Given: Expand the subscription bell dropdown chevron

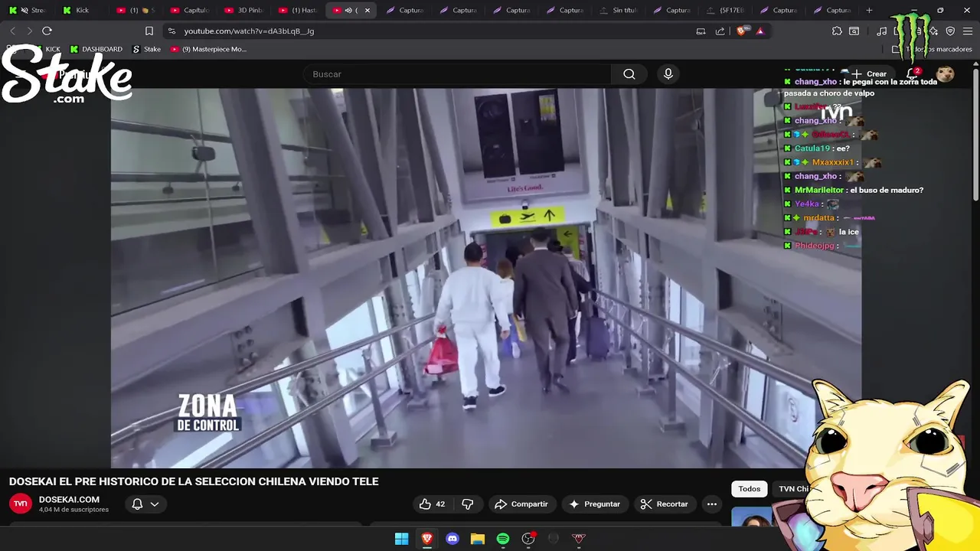Looking at the screenshot, I should [155, 504].
